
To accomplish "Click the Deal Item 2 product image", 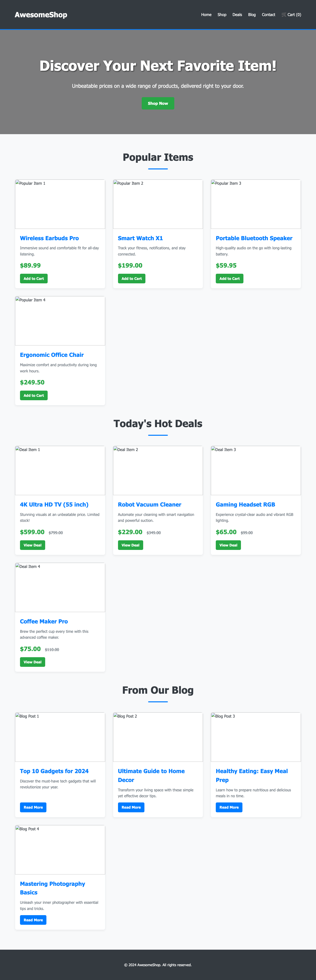I will point(158,470).
